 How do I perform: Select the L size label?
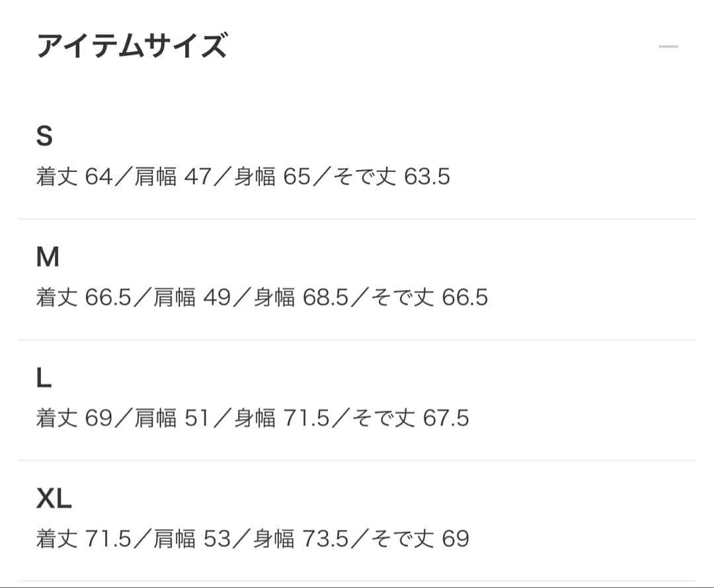(42, 377)
